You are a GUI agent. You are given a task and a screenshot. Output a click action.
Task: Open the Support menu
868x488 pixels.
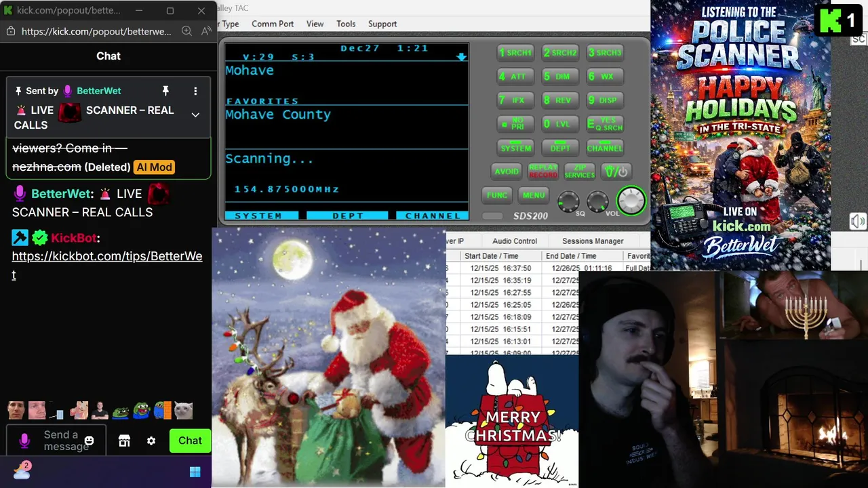(382, 24)
